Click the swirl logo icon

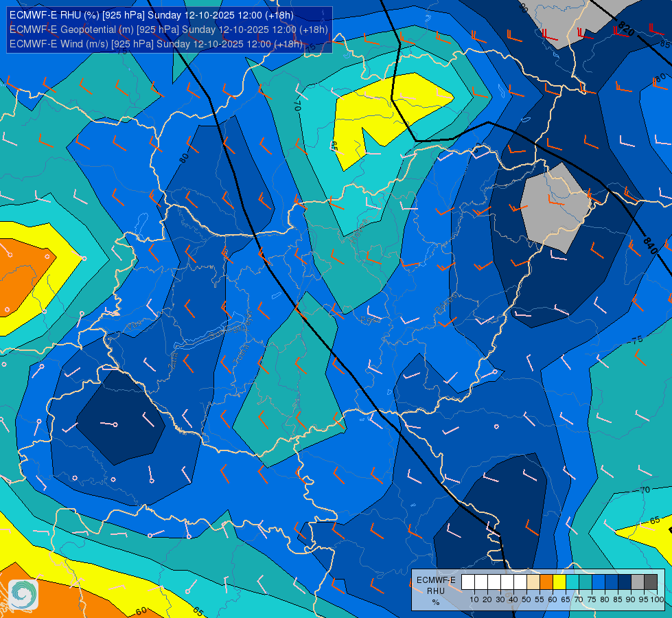click(x=23, y=595)
